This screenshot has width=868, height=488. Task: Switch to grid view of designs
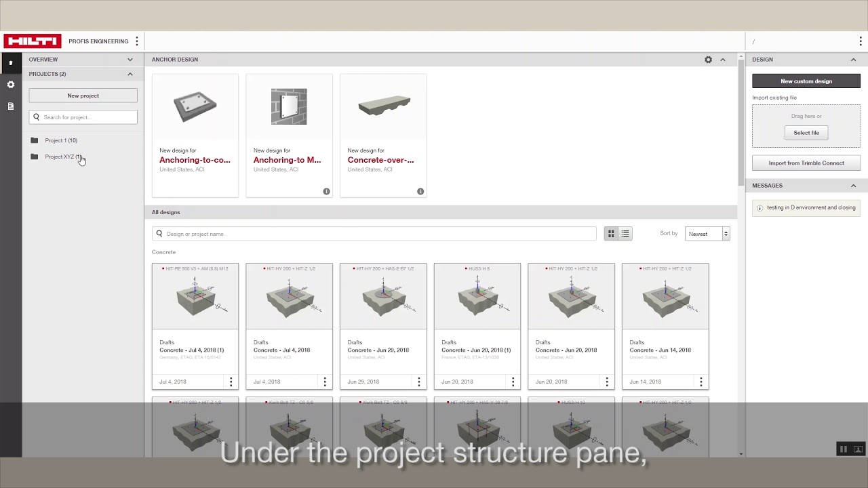(x=611, y=234)
